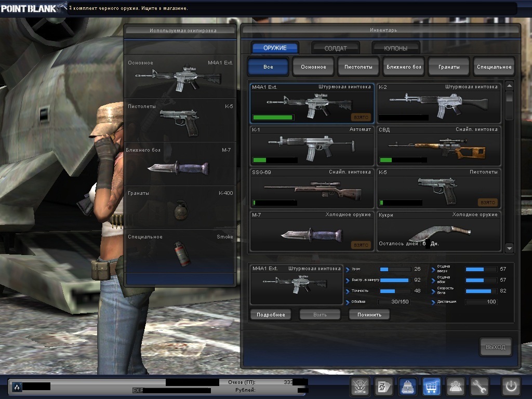Image resolution: width=532 pixels, height=399 pixels.
Task: Click the power exit icon
Action: [x=511, y=386]
